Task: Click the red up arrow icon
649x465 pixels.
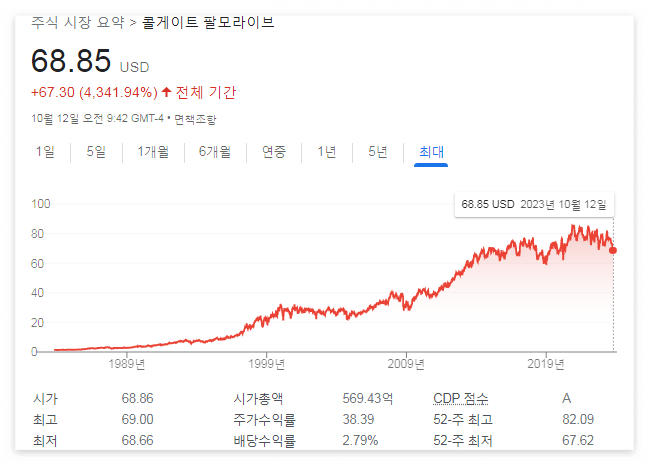Action: [166, 92]
